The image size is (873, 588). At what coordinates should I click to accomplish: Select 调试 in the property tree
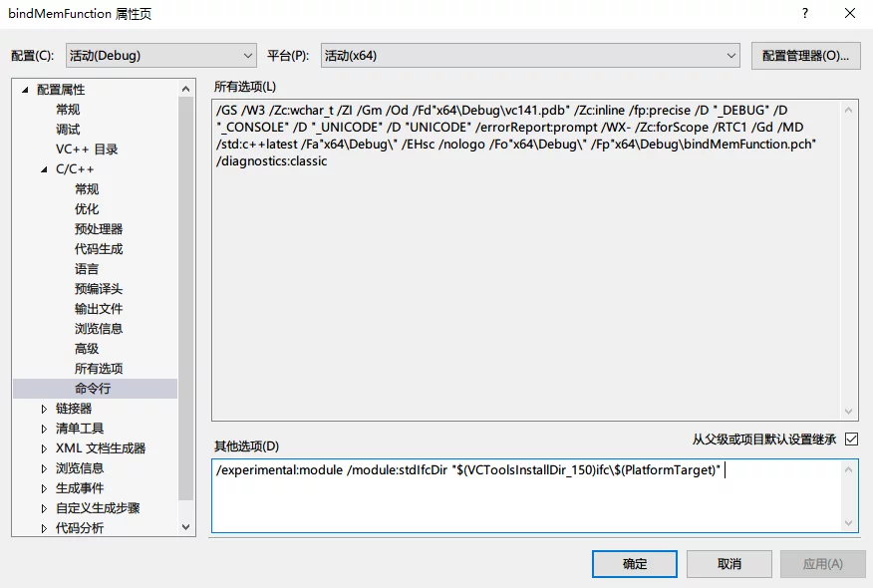(68, 130)
